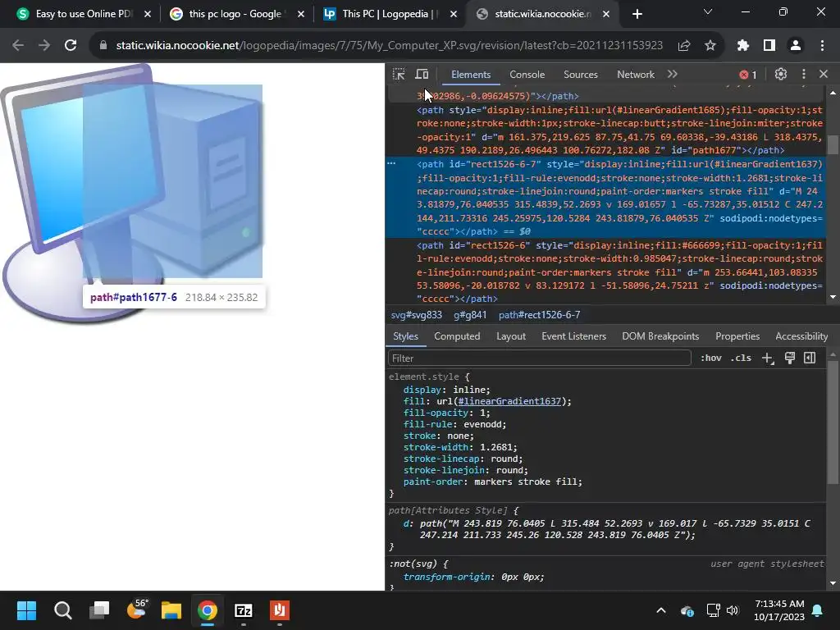Select the path1677 element row

[605, 130]
